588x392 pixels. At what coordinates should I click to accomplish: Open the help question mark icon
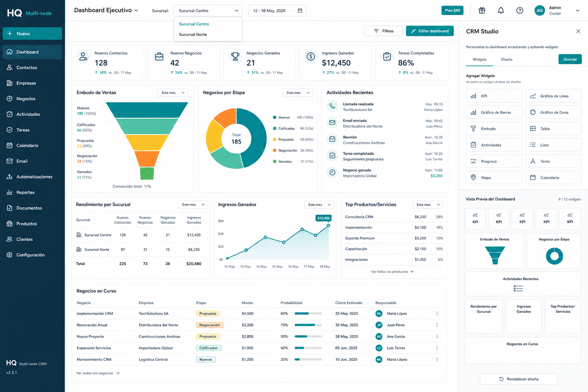click(x=519, y=10)
